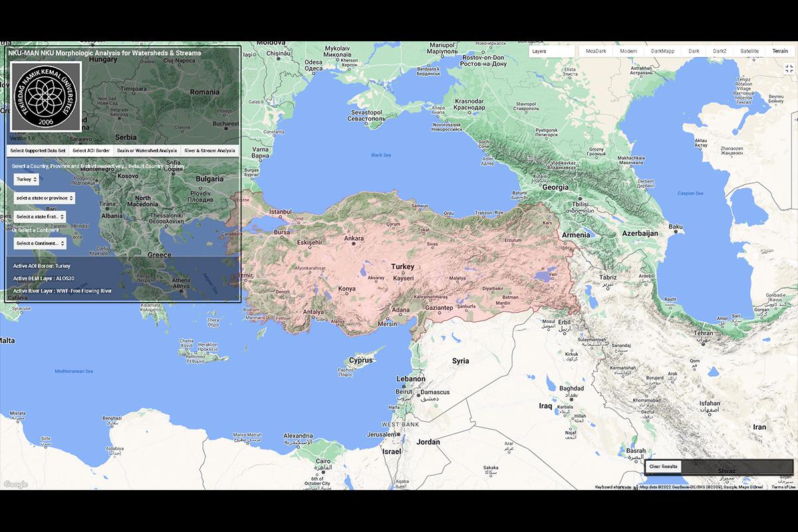Switch to Select Supported Data Set tab
The image size is (798, 532).
37,151
